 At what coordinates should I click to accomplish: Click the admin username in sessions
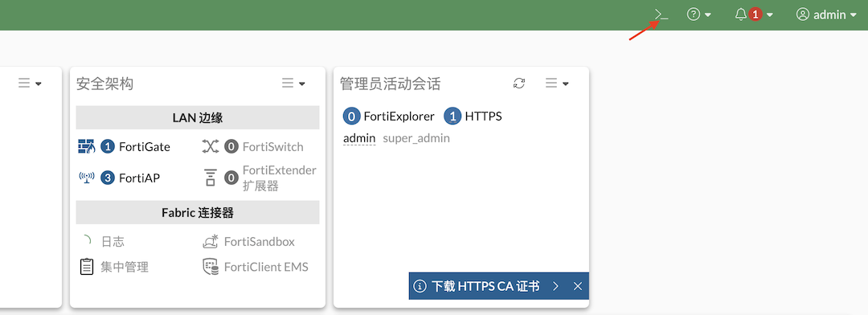click(x=359, y=138)
